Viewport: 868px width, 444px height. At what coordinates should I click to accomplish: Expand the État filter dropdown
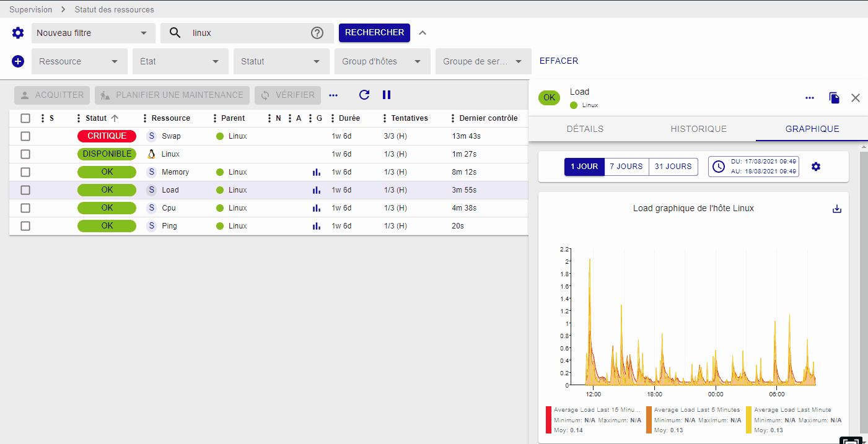180,61
